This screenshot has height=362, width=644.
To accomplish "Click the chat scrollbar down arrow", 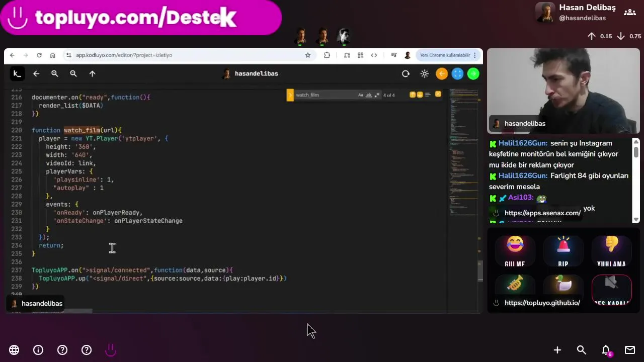I will point(636,219).
